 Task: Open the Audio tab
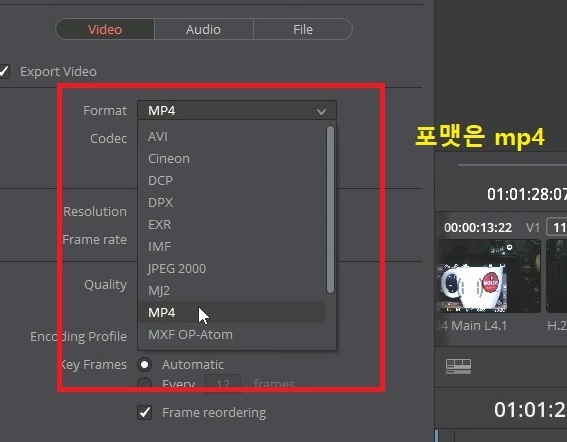pyautogui.click(x=204, y=29)
